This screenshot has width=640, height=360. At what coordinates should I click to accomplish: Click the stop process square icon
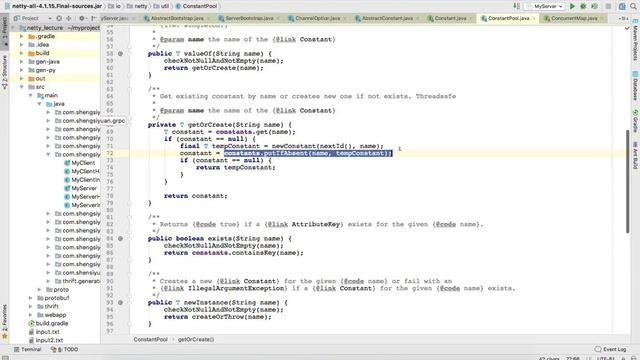(608, 6)
